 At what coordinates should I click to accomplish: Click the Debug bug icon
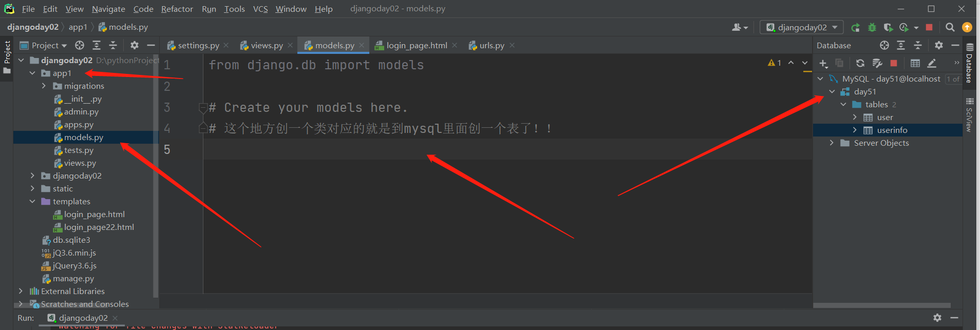pos(872,27)
